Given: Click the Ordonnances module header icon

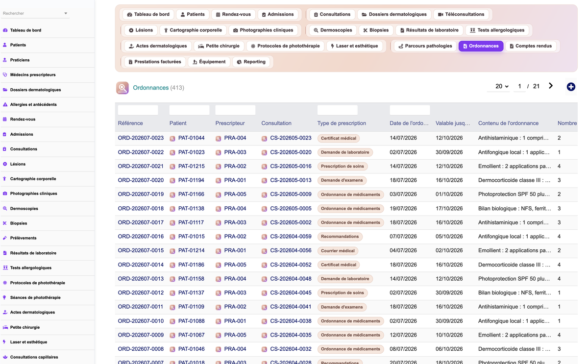Looking at the screenshot, I should click(122, 88).
